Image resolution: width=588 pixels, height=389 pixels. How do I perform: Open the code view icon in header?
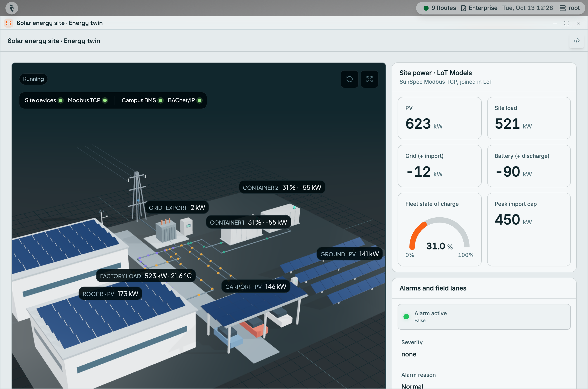(x=577, y=41)
